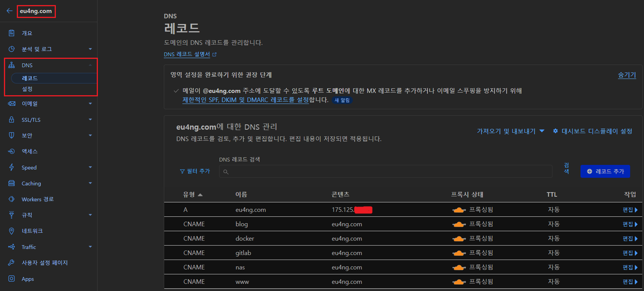Click the Speed lightning icon
This screenshot has width=644, height=291.
click(12, 167)
